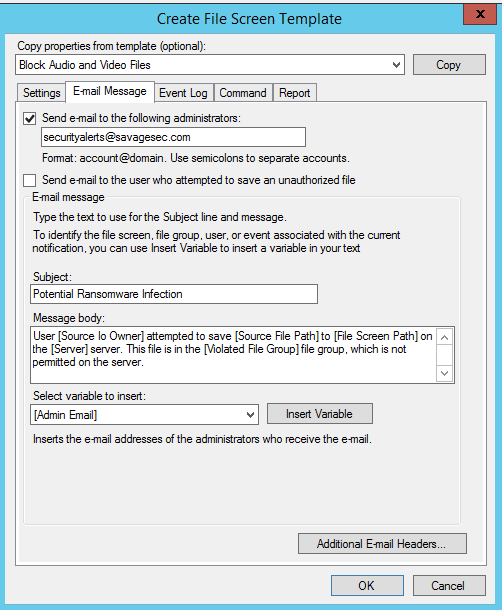
Task: Confirm the template with OK
Action: (367, 585)
